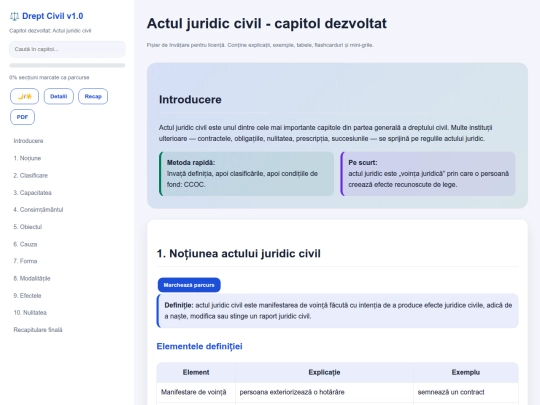Image resolution: width=540 pixels, height=405 pixels.
Task: Click the 'Elementele definiției' subheading
Action: [199, 346]
